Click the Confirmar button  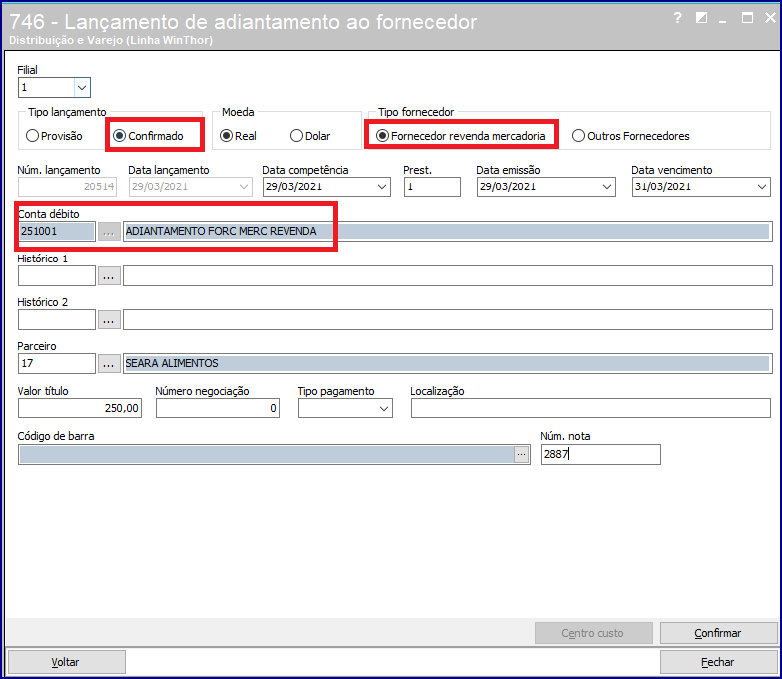pyautogui.click(x=718, y=633)
